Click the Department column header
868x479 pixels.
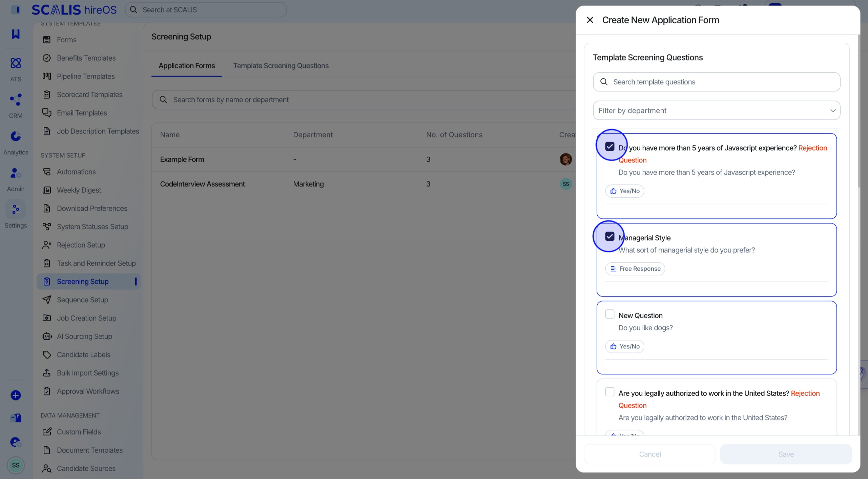pos(313,135)
